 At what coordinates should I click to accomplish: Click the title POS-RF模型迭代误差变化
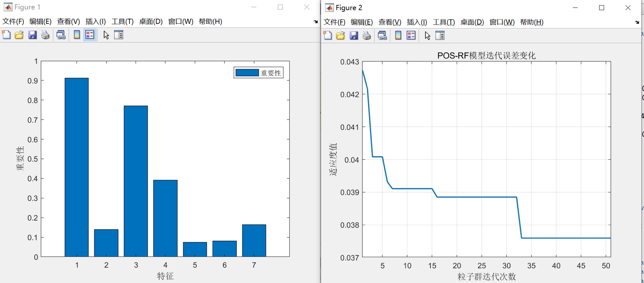[x=487, y=55]
